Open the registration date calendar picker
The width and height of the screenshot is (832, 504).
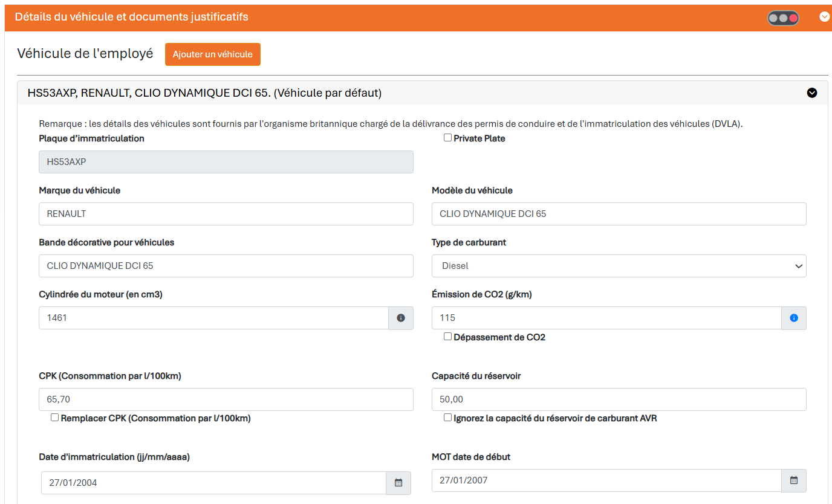398,483
